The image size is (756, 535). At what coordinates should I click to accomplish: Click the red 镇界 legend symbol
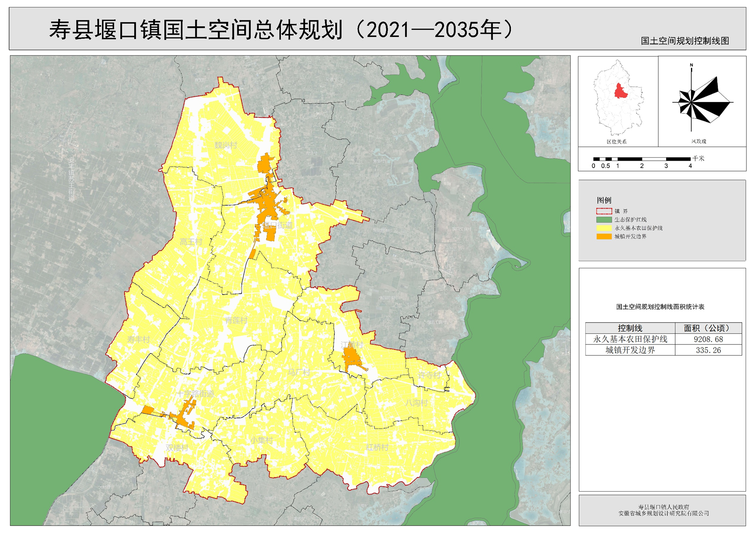(x=604, y=211)
